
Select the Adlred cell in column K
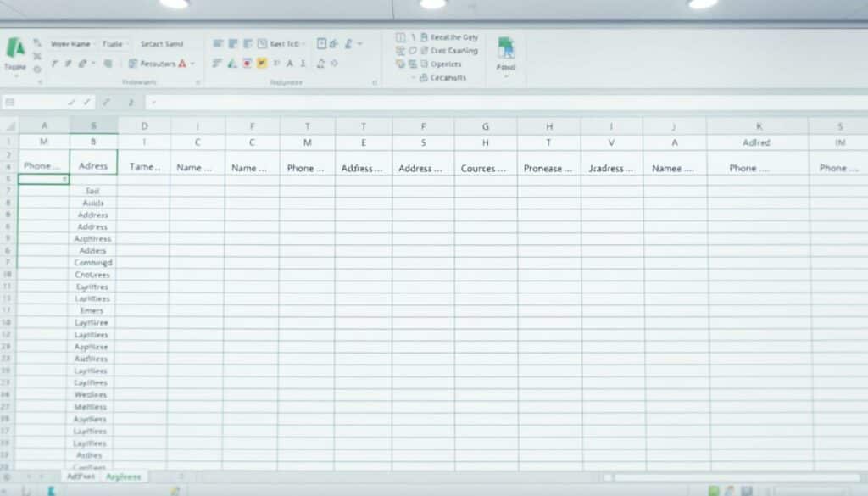point(758,142)
